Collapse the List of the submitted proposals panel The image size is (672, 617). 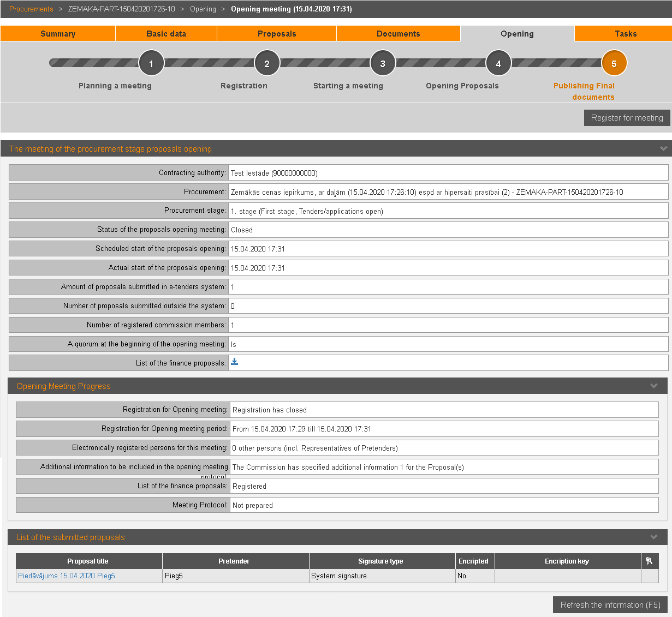tap(654, 537)
